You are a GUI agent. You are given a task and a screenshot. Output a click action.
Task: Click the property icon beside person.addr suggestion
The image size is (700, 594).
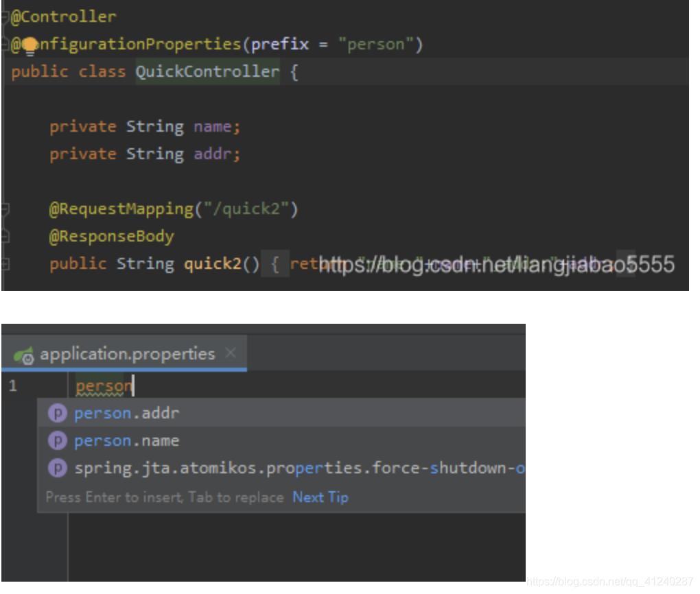59,413
